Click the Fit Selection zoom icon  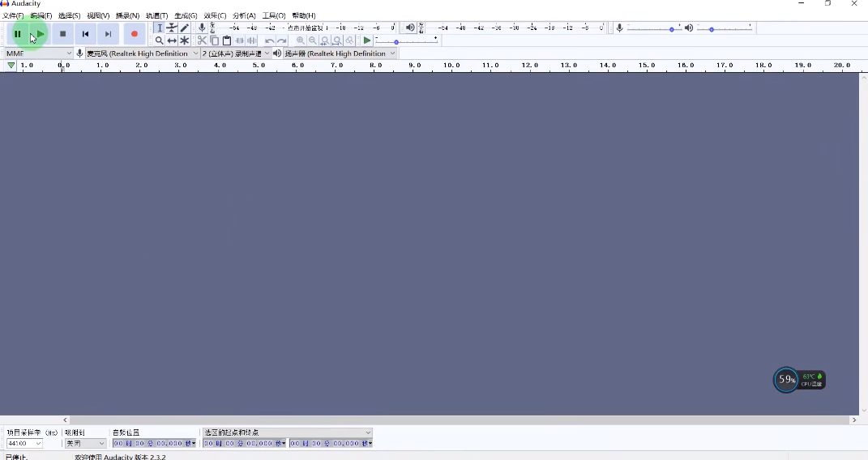325,40
